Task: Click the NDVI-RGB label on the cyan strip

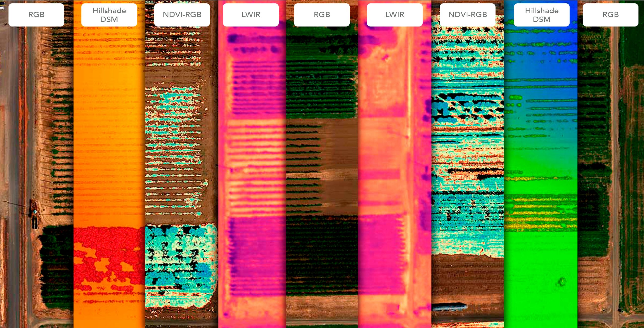Action: click(467, 15)
